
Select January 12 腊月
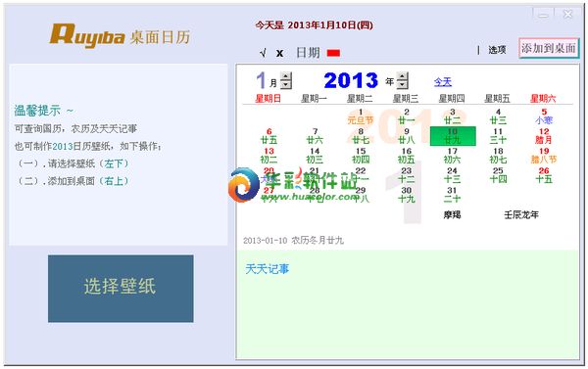coord(544,136)
